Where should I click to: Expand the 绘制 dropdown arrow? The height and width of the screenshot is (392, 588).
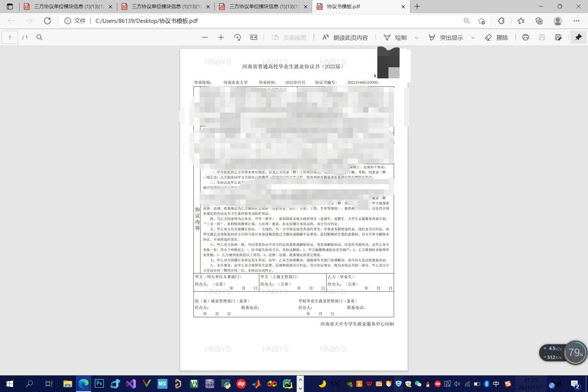[416, 38]
